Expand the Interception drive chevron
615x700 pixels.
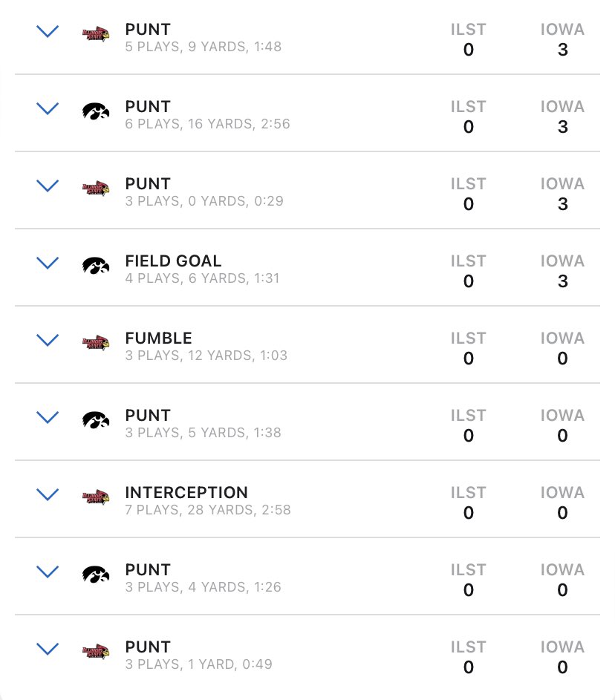tap(48, 494)
